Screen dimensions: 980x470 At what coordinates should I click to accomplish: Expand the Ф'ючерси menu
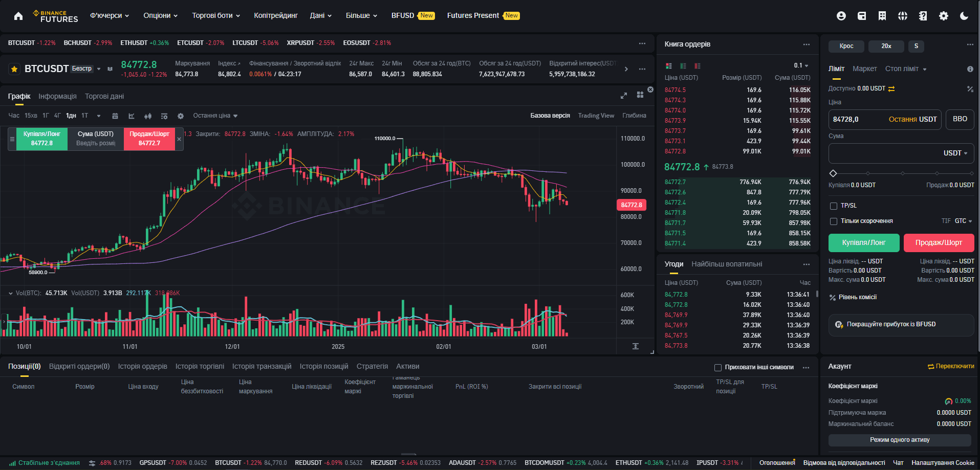110,16
